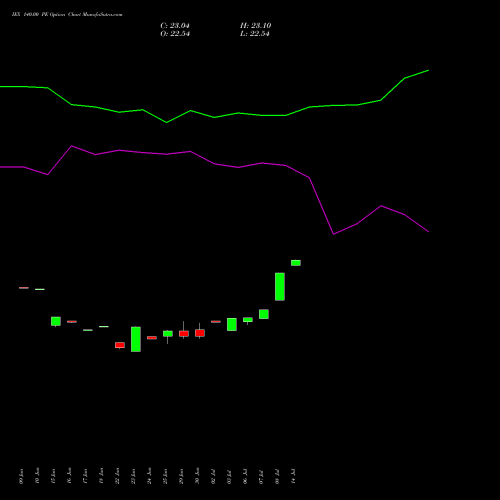500x500 pixels.
Task: Select the 07 Jul date label
Action: tap(261, 476)
